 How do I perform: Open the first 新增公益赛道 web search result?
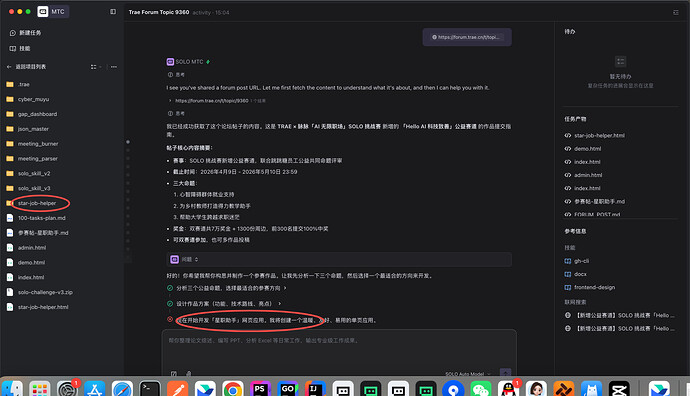pyautogui.click(x=620, y=315)
